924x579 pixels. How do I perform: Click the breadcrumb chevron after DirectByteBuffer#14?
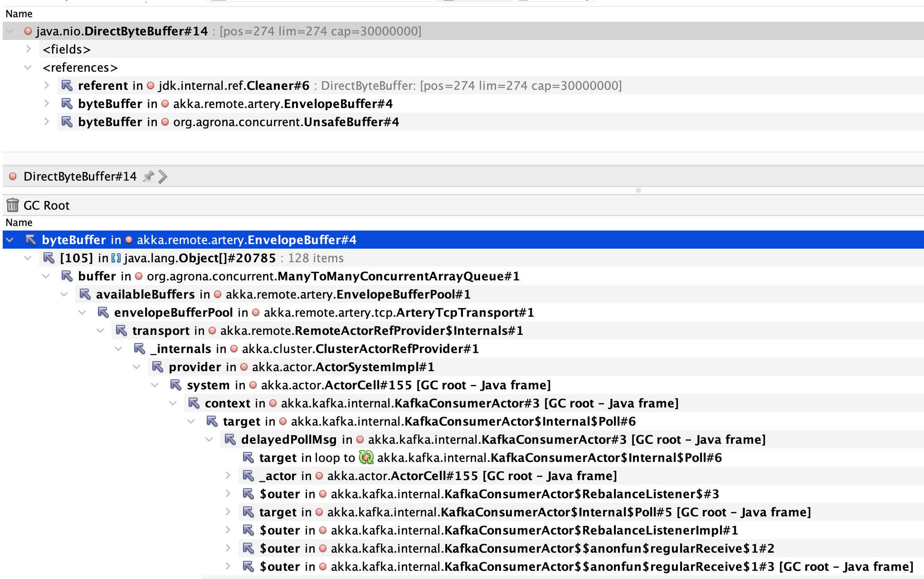pyautogui.click(x=163, y=177)
